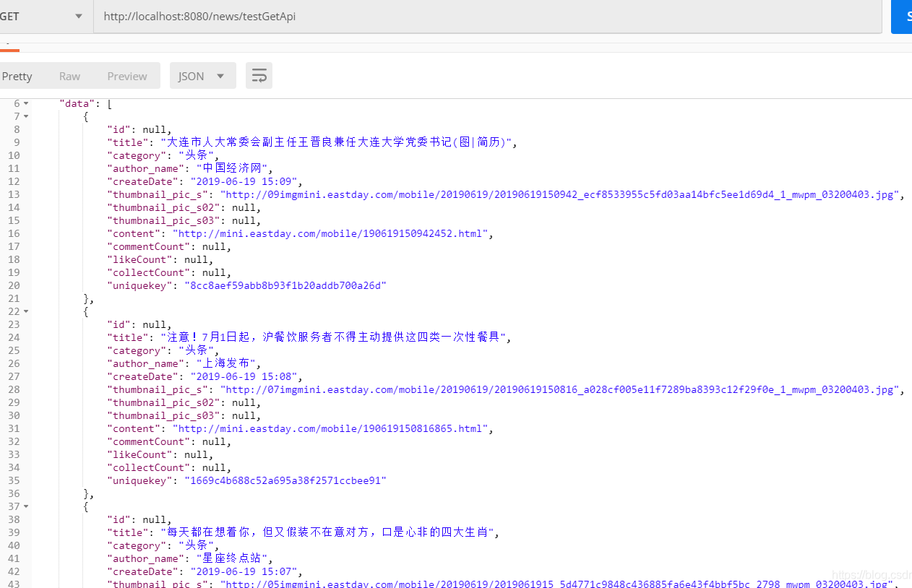Image resolution: width=912 pixels, height=588 pixels.
Task: Select the Pretty response tab
Action: [x=17, y=75]
